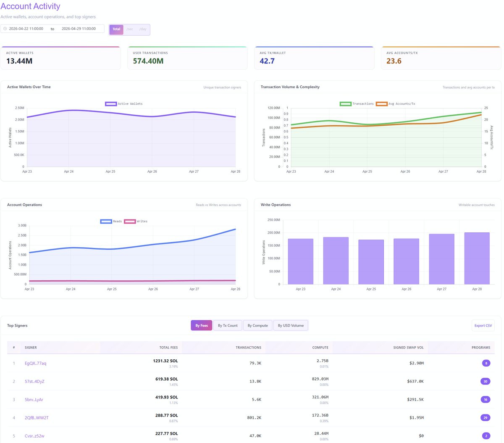Click the 2.75B compute value
Viewport: 504px width, 443px height.
(x=323, y=361)
